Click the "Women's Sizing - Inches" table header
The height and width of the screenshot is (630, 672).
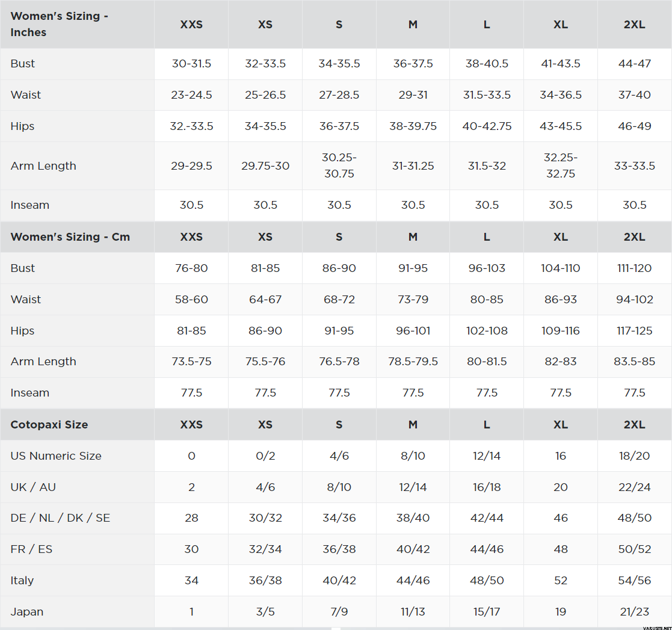[60, 24]
